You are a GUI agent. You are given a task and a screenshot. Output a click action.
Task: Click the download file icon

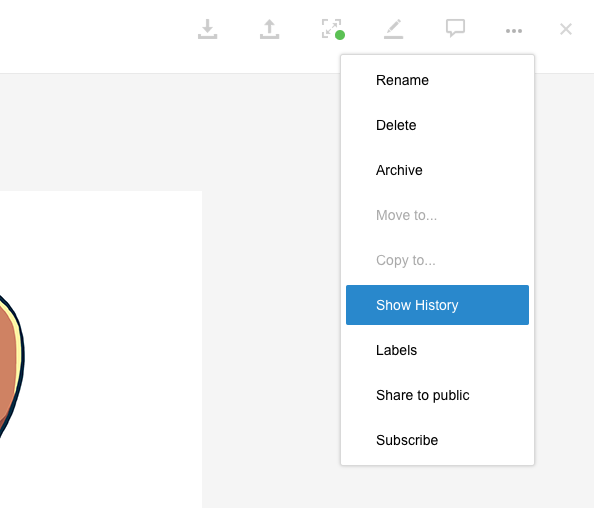pos(207,29)
